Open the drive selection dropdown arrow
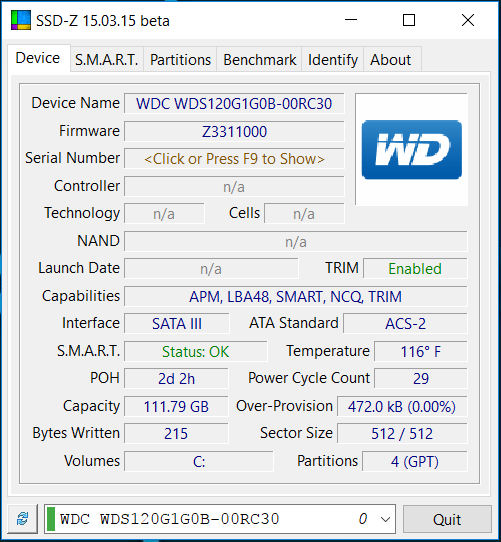Viewport: 501px width, 542px height. [x=385, y=519]
